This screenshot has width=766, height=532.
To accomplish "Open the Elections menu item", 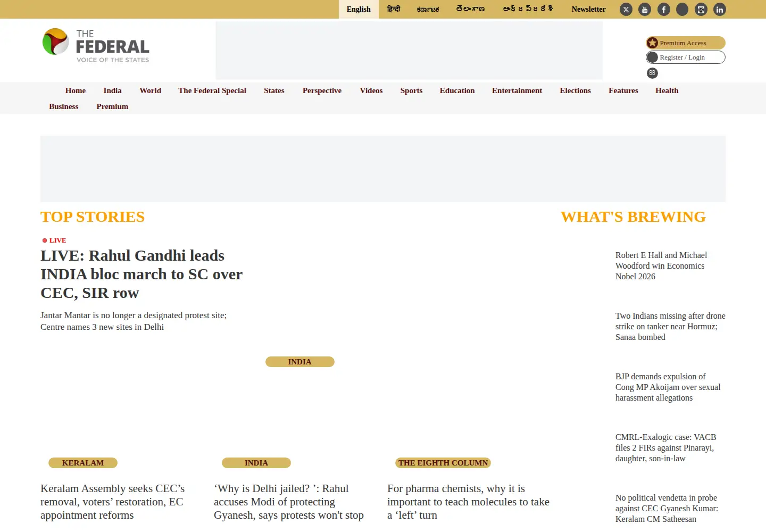I will (x=575, y=90).
